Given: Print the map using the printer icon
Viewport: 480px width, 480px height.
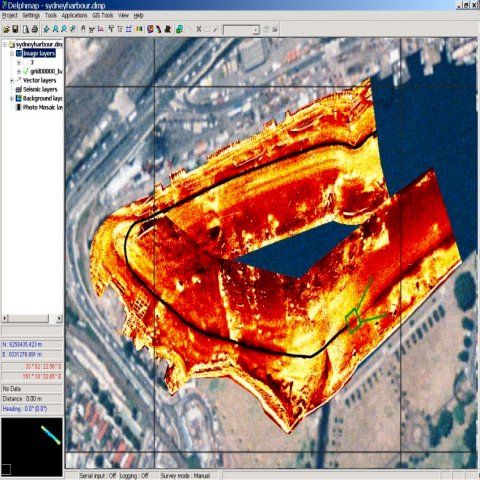Looking at the screenshot, I should point(35,30).
